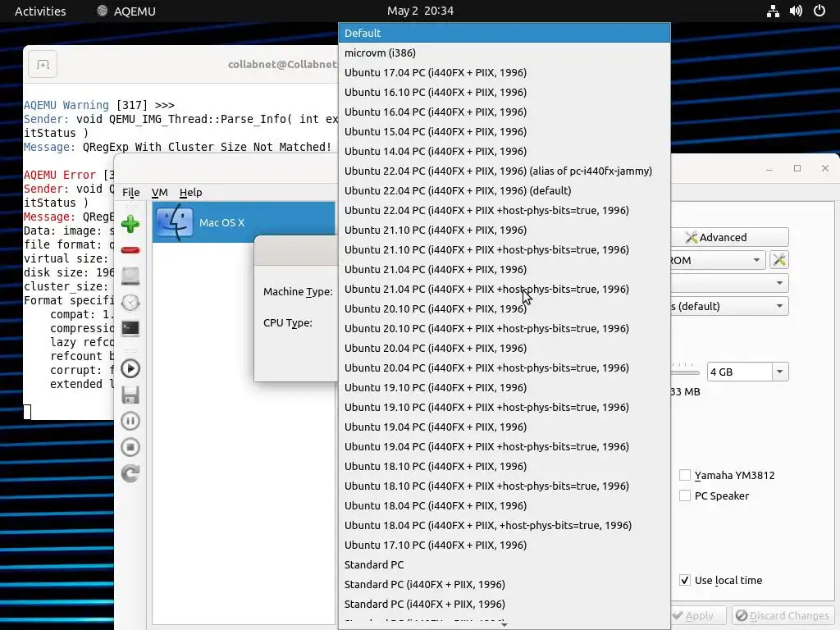Image resolution: width=840 pixels, height=630 pixels.
Task: Stop the VM using the stop icon
Action: tap(130, 447)
